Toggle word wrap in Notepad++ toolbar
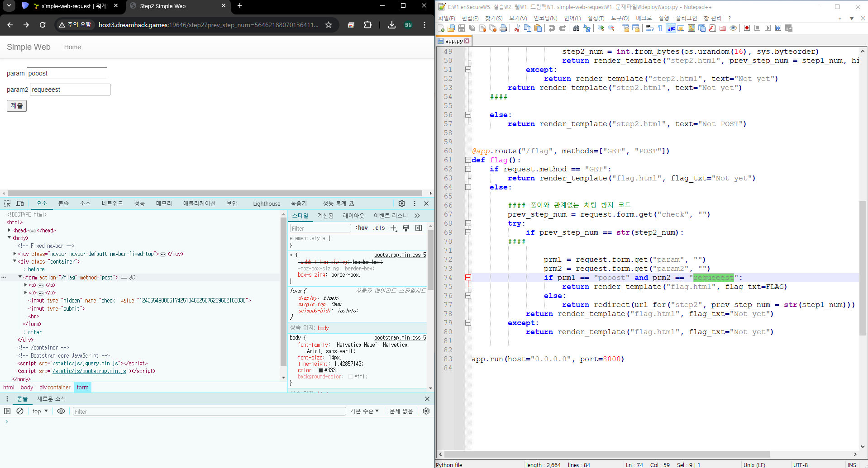The image size is (868, 468). tap(649, 28)
